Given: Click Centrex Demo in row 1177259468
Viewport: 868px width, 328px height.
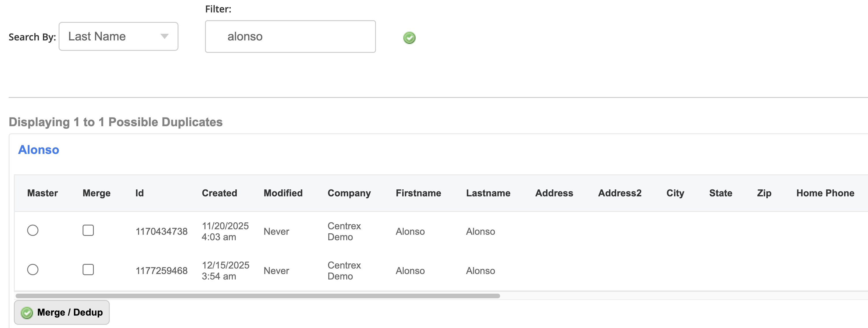Looking at the screenshot, I should (x=344, y=271).
